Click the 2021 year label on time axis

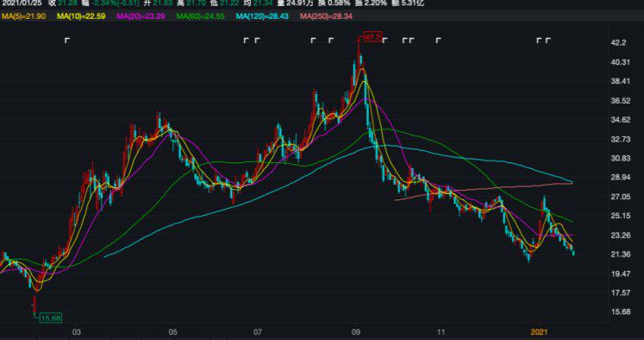coord(540,332)
